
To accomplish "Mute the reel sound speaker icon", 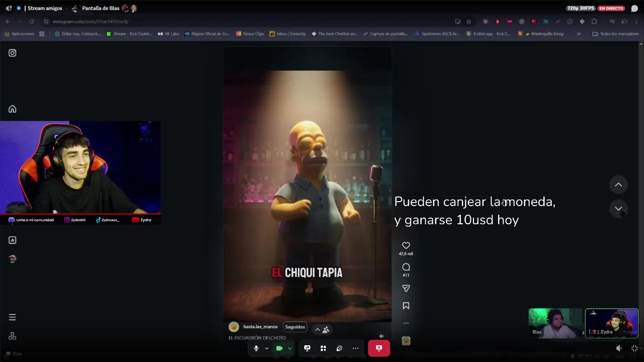I will click(381, 336).
